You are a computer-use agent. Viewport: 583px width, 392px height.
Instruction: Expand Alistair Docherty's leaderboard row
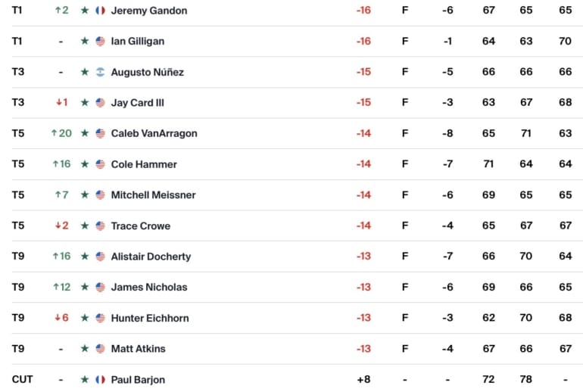click(151, 257)
